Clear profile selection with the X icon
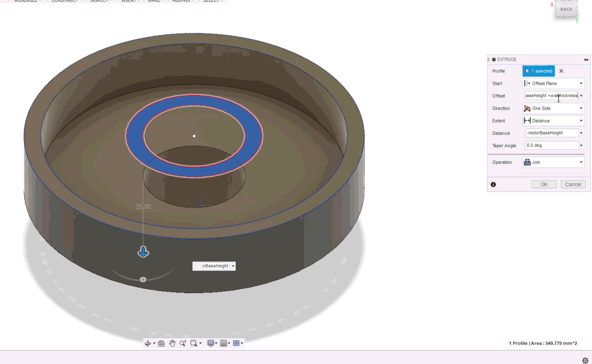 click(x=561, y=71)
